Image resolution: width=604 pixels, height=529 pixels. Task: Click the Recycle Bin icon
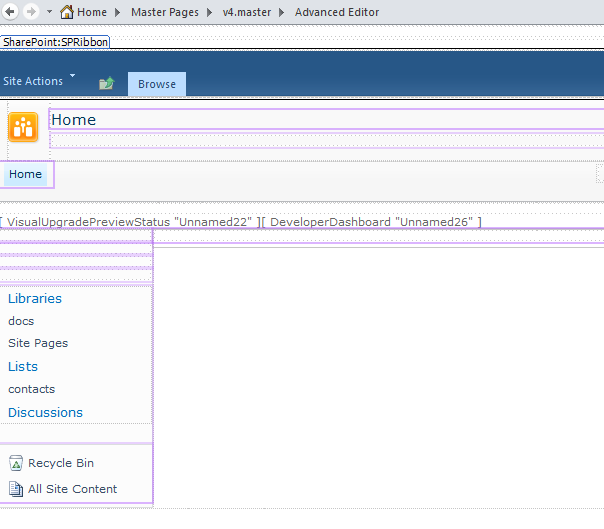(x=16, y=463)
